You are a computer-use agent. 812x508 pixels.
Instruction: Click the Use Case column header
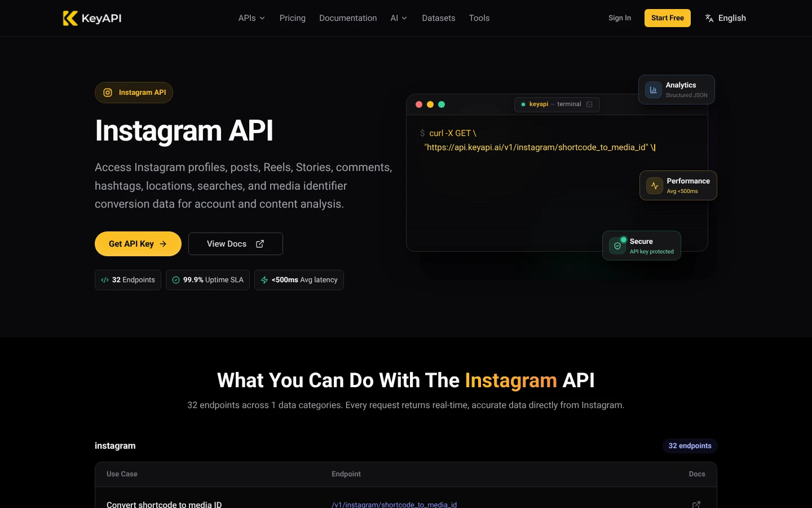tap(122, 474)
